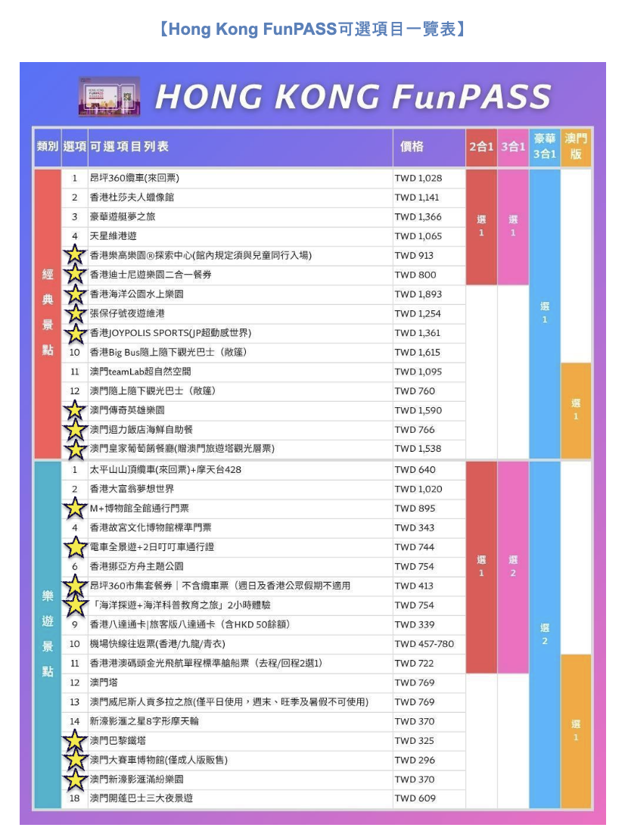Click the teal 樂遊景點 category block
This screenshot has width=625, height=840.
point(48,633)
